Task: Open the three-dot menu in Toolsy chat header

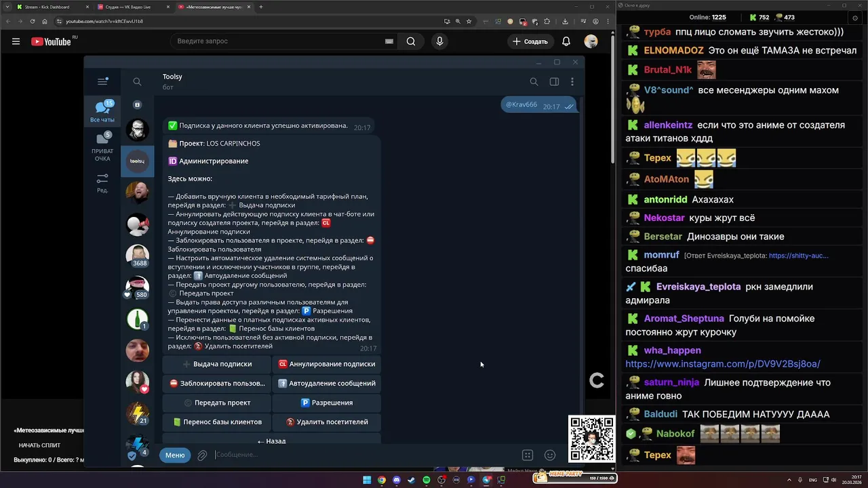Action: tap(572, 81)
